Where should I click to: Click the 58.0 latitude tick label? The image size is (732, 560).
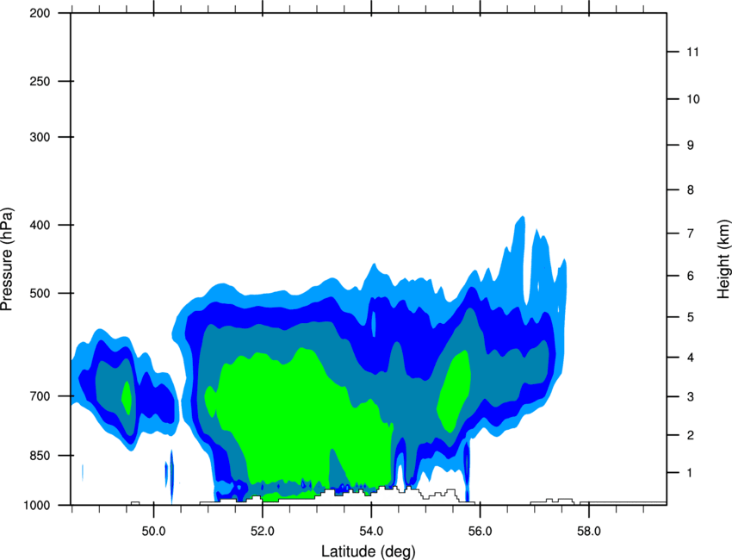pyautogui.click(x=589, y=532)
